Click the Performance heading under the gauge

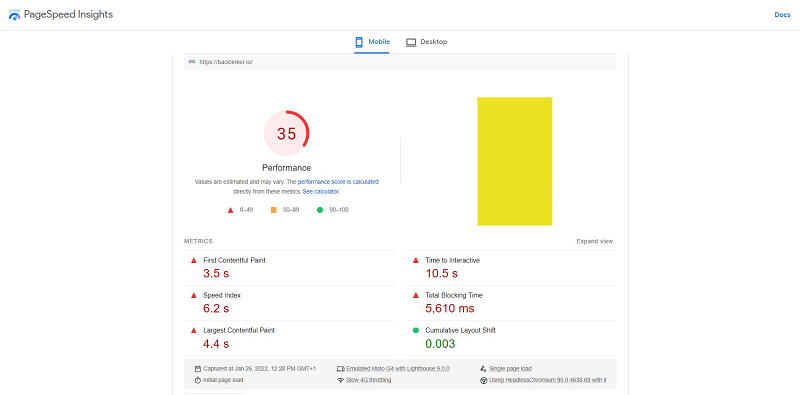pyautogui.click(x=286, y=168)
